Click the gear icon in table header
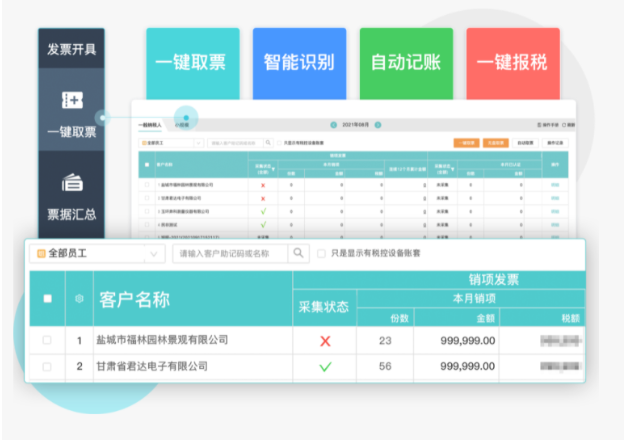The width and height of the screenshot is (627, 442). pos(80,298)
